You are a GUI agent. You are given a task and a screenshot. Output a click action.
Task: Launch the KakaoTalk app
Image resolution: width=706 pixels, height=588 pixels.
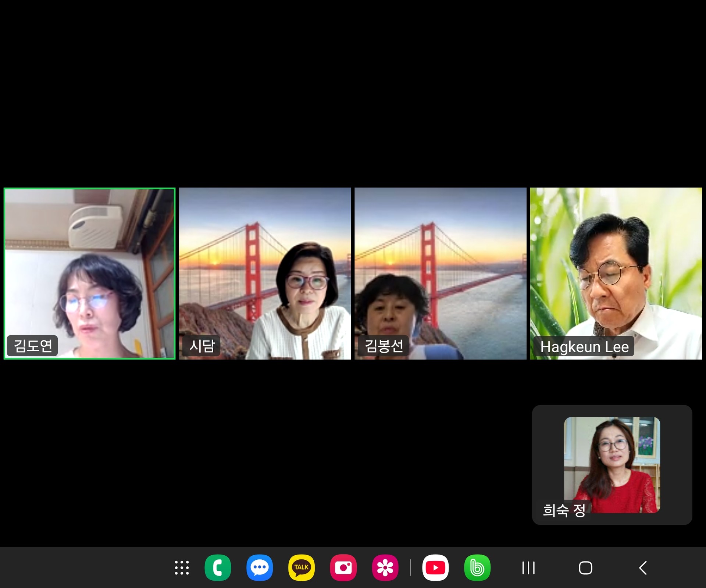coord(302,568)
